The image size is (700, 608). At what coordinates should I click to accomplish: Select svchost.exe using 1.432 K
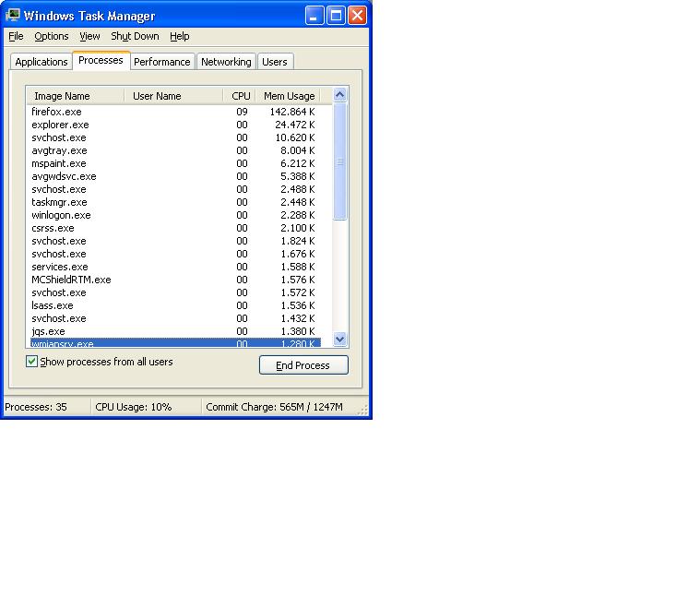tap(175, 319)
